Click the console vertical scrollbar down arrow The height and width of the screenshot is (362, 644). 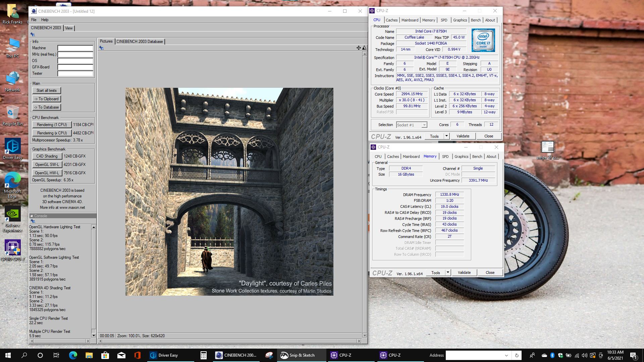(x=94, y=336)
